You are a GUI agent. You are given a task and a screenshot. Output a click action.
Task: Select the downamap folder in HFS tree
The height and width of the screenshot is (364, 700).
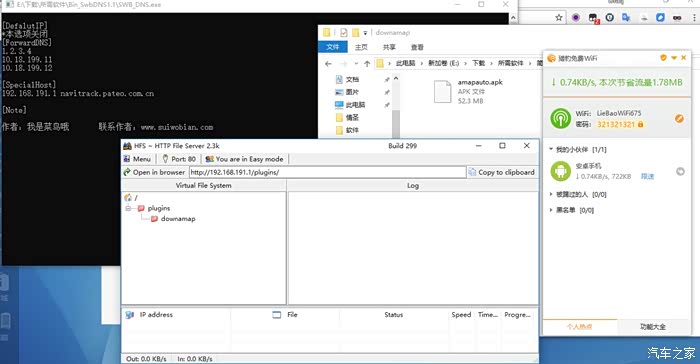point(178,219)
